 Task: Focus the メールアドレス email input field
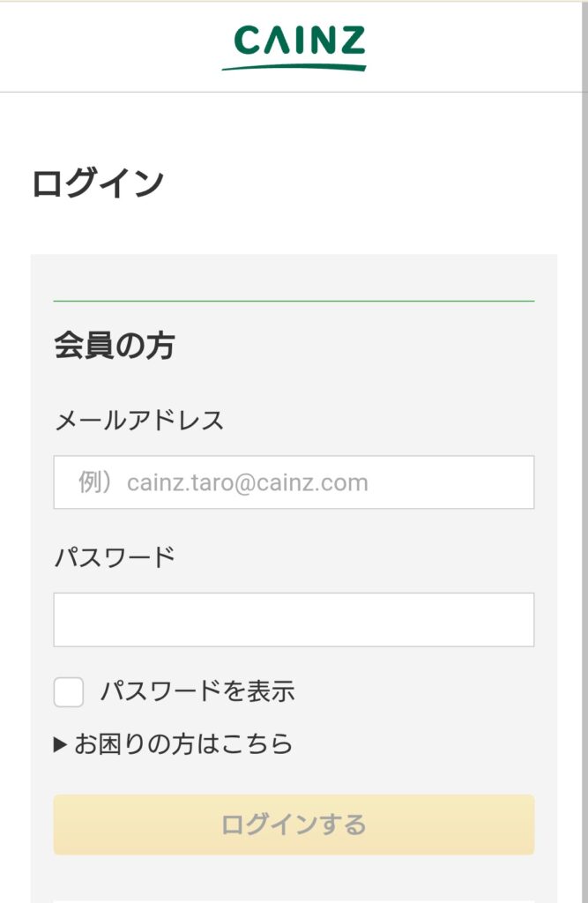click(x=294, y=482)
